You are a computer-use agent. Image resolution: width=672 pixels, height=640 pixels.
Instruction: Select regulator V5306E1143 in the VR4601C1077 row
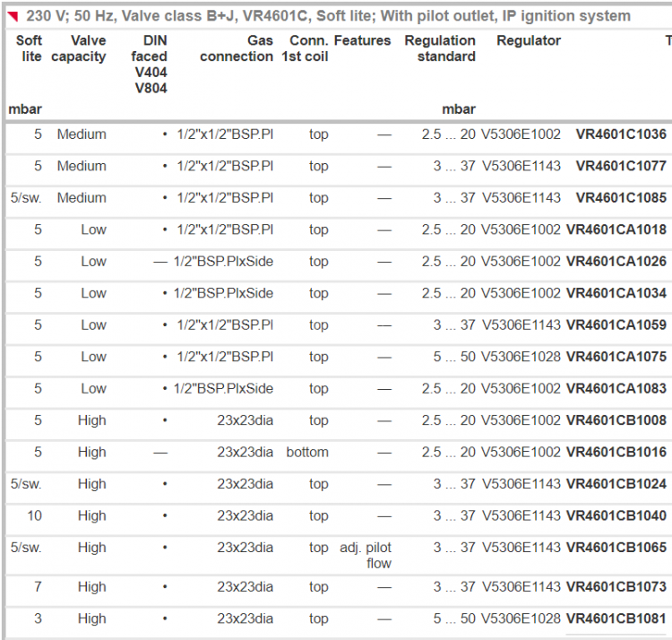tap(521, 166)
